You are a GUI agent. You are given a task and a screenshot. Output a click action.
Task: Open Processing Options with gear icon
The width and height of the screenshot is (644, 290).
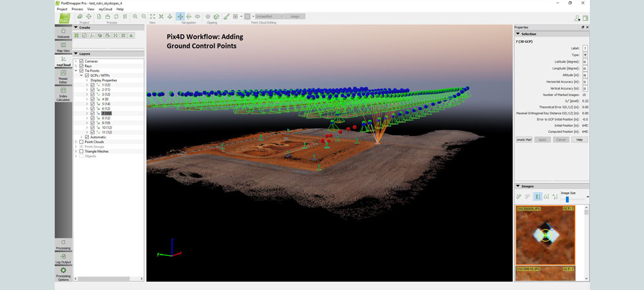point(63,274)
